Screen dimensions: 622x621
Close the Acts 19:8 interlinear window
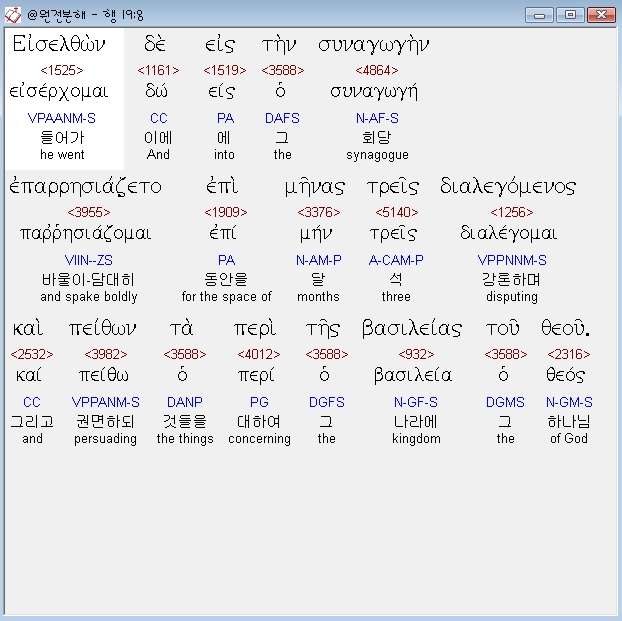(x=601, y=14)
